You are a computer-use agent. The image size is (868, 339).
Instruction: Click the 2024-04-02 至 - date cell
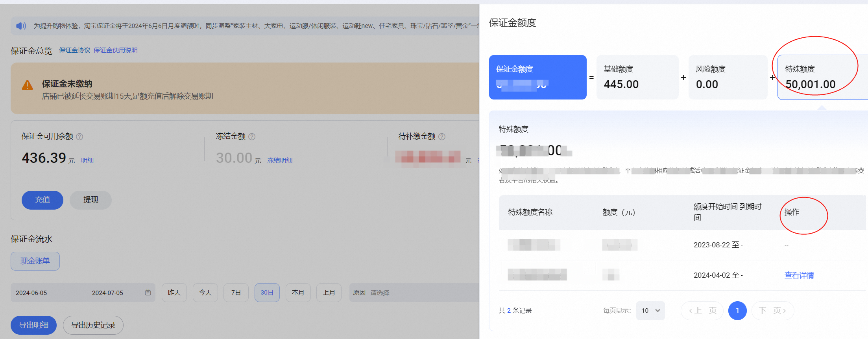(x=718, y=275)
